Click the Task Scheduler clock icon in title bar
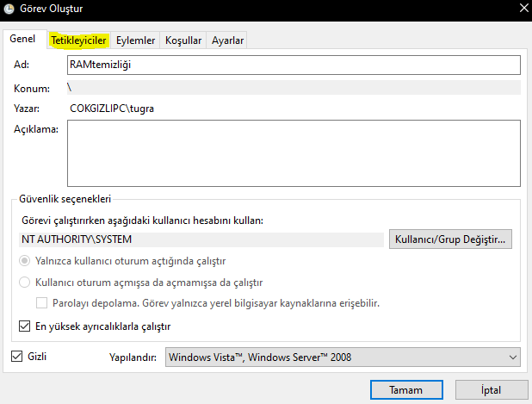This screenshot has width=532, height=404. point(9,9)
